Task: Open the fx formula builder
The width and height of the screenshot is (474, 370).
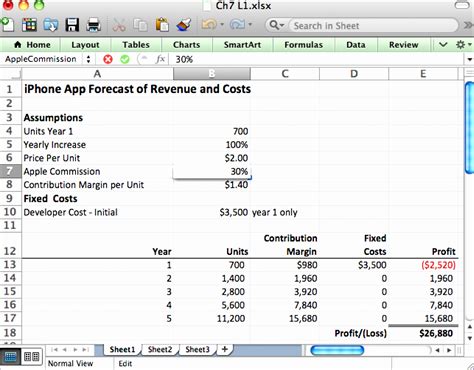Action: pyautogui.click(x=160, y=59)
